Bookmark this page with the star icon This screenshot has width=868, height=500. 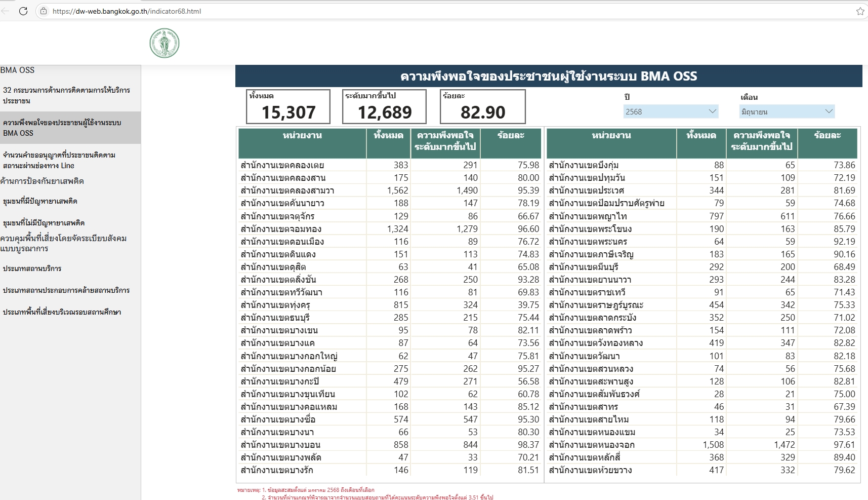click(860, 11)
